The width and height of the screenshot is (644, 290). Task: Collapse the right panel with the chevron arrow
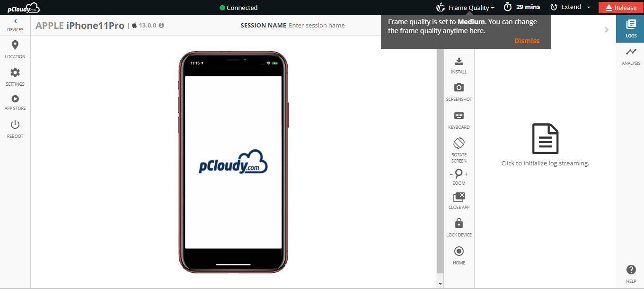(607, 30)
